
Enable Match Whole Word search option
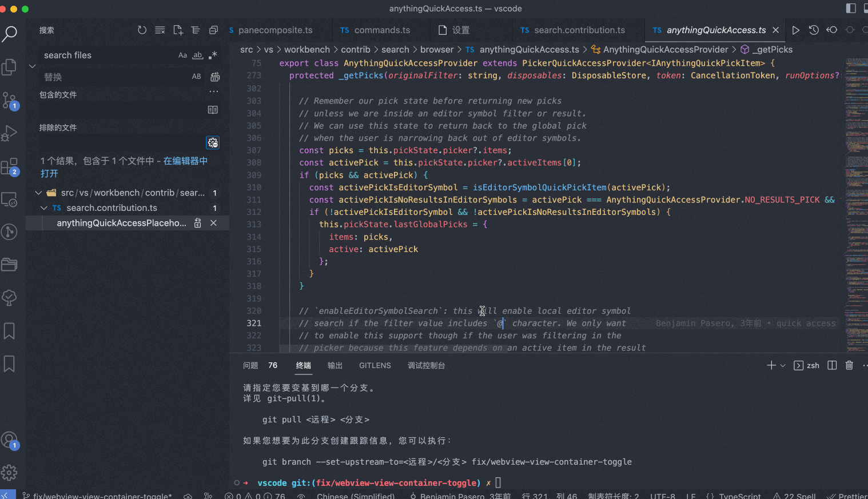(197, 55)
